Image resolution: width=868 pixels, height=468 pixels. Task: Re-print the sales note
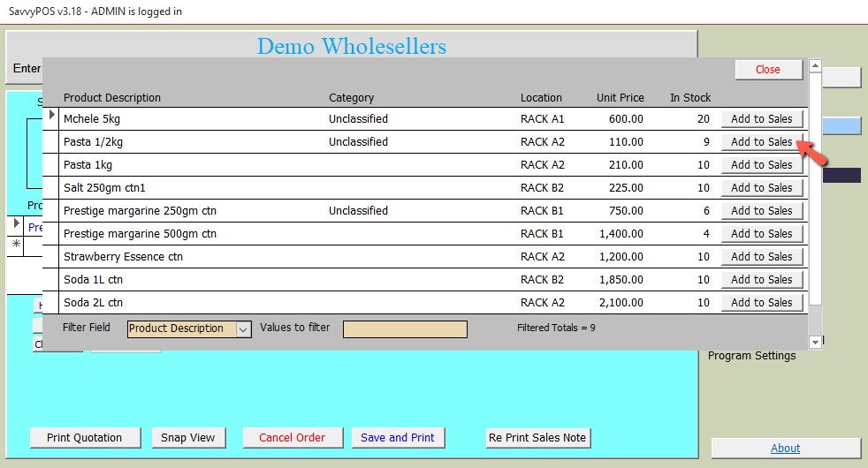click(x=537, y=438)
